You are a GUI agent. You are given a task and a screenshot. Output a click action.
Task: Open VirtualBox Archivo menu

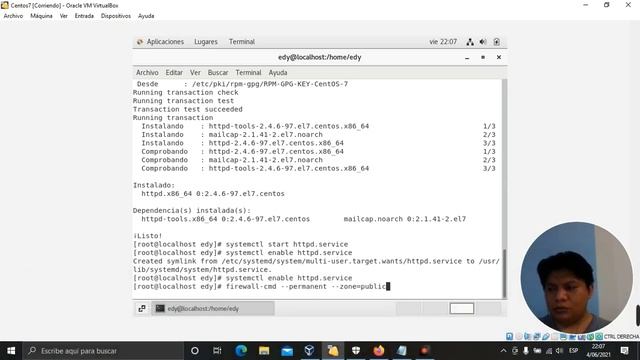[13, 16]
